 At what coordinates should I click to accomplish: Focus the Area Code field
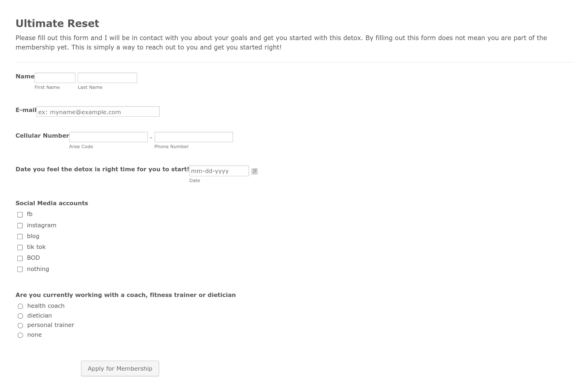pos(108,137)
